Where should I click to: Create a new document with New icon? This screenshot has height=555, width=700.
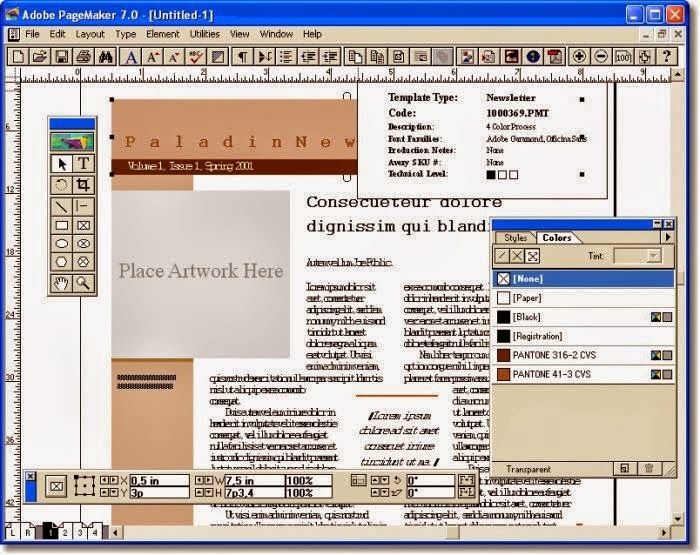(x=18, y=57)
